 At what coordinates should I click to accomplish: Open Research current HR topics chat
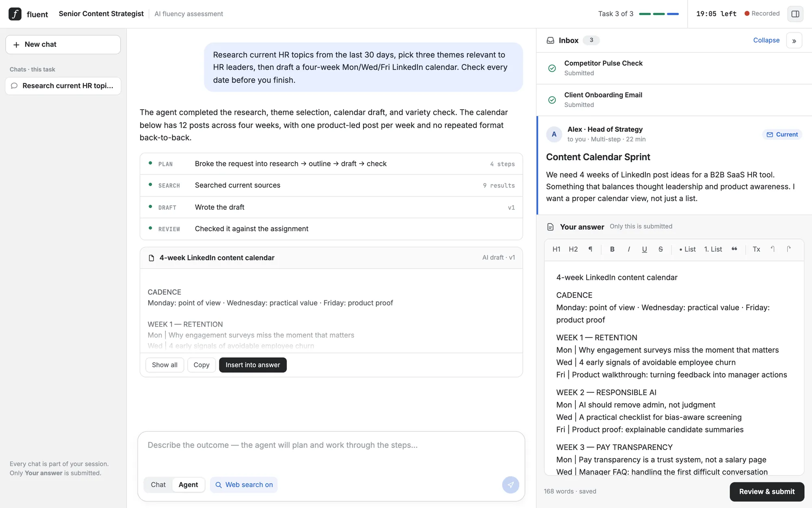(63, 86)
